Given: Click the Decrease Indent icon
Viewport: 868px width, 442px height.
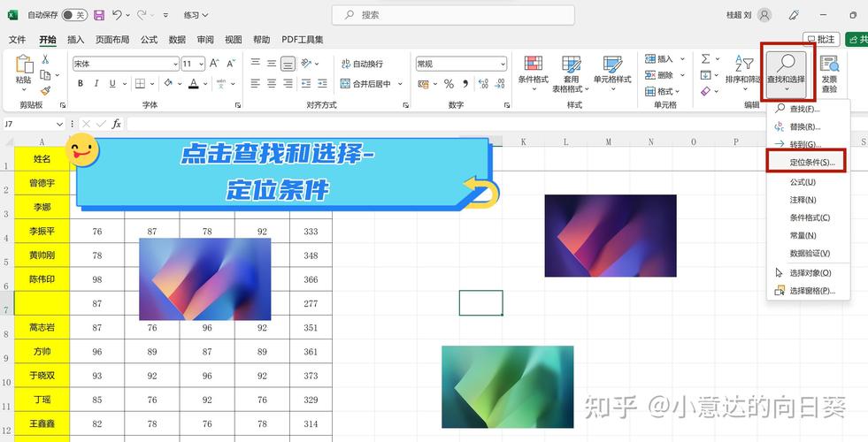Looking at the screenshot, I should pos(306,83).
